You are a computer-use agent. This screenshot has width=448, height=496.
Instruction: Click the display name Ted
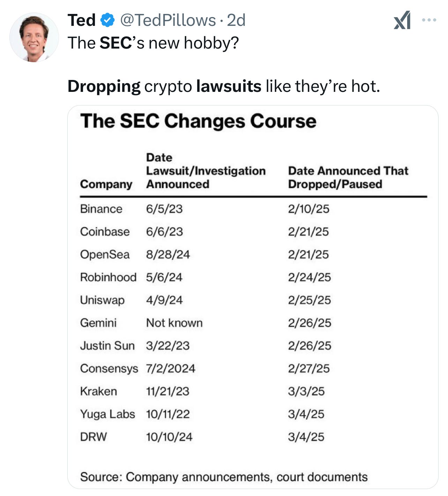81,20
